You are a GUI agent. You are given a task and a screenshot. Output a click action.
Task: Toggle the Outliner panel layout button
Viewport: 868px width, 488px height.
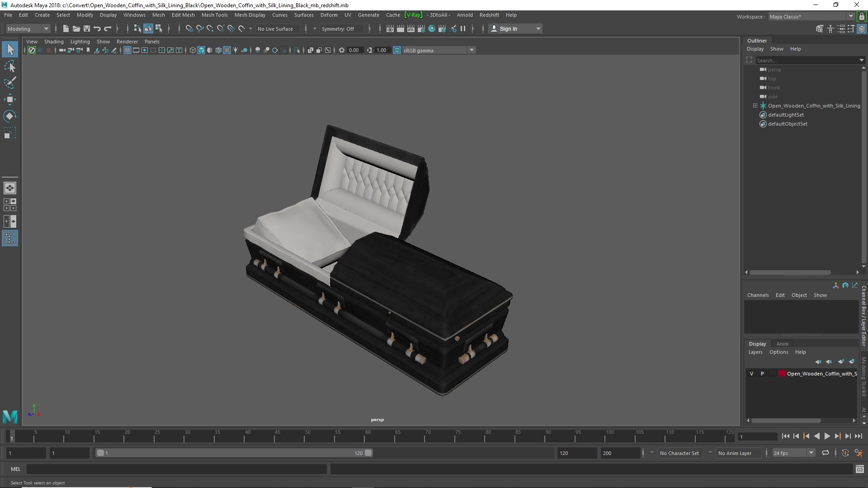[10, 238]
